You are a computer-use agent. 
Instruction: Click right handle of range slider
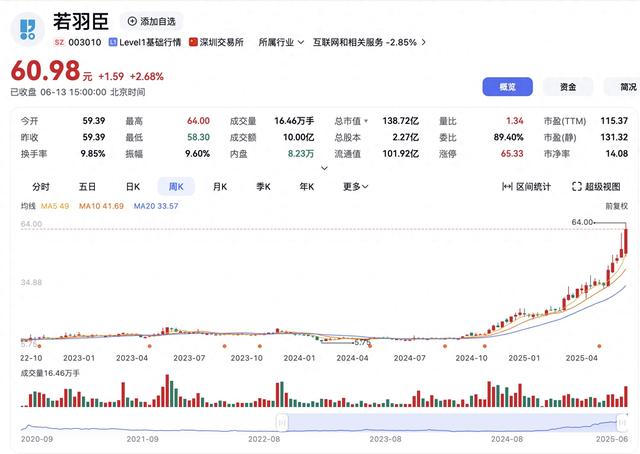pos(622,423)
